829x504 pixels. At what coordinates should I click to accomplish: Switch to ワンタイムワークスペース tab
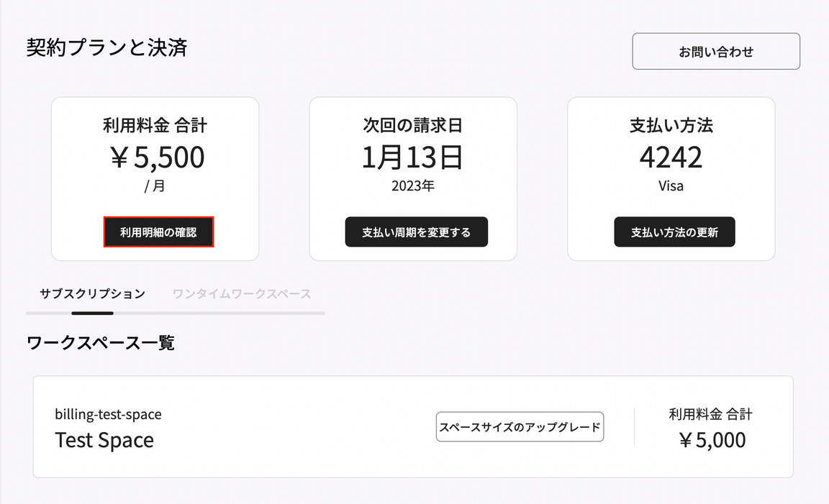tap(242, 294)
